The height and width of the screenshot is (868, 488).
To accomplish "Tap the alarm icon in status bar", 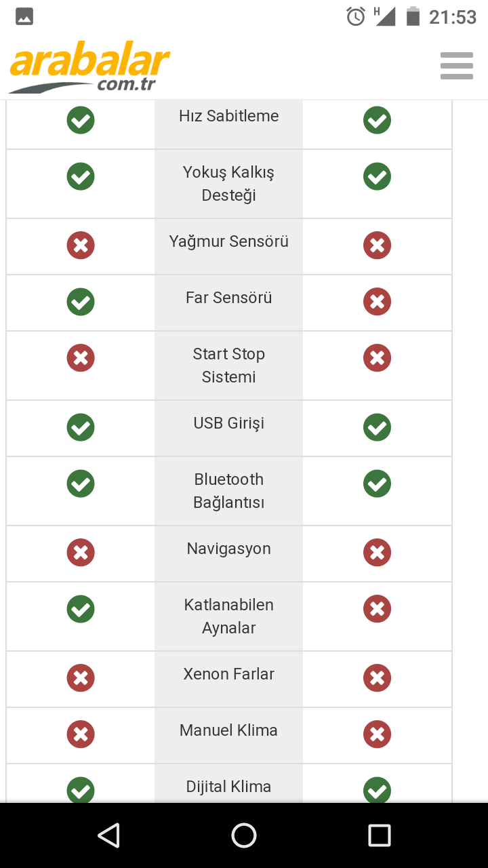I will point(356,16).
